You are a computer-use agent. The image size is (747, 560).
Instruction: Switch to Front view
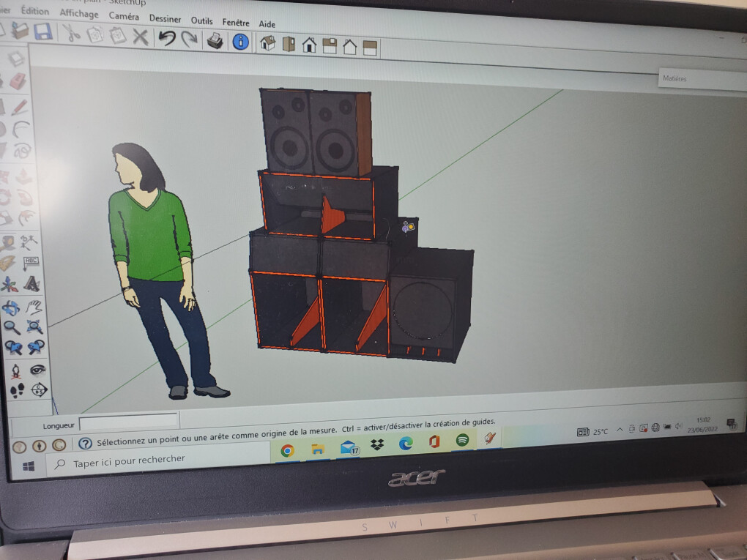pos(309,45)
